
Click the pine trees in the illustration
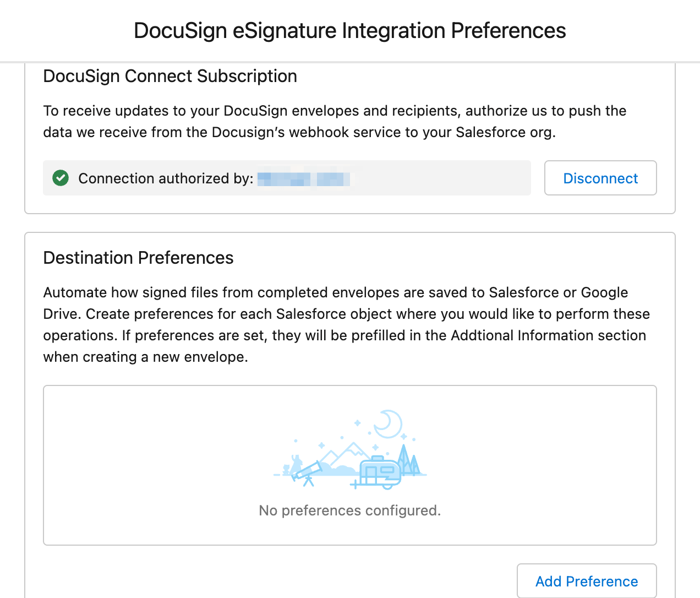[x=409, y=460]
